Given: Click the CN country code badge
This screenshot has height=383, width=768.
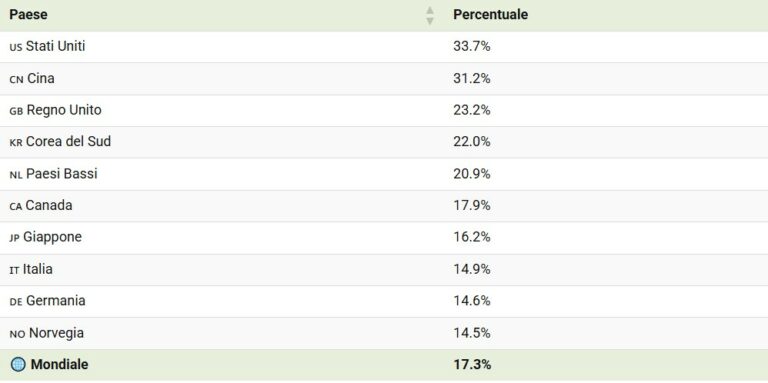Looking at the screenshot, I should click(x=16, y=79).
